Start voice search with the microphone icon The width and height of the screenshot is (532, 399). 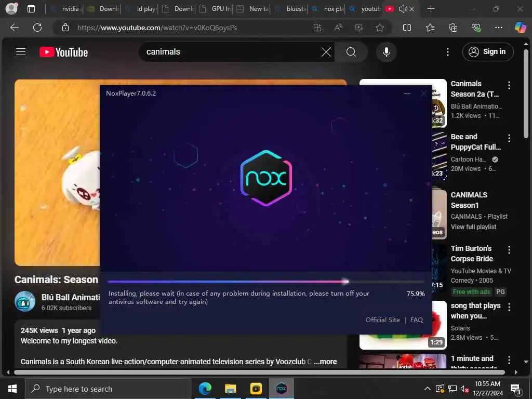pos(386,52)
